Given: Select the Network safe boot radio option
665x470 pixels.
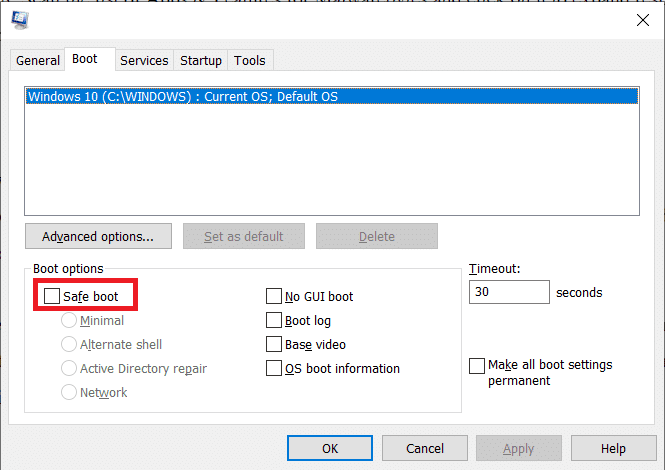Looking at the screenshot, I should point(69,392).
